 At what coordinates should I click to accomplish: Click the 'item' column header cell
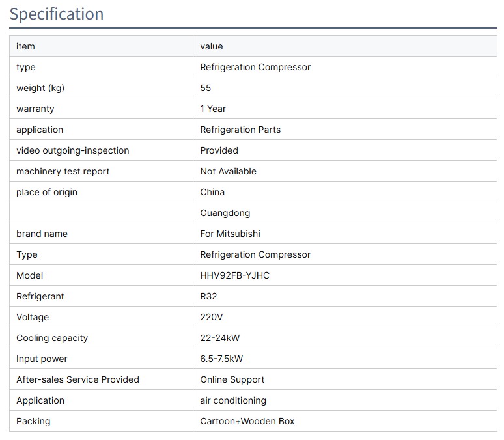(26, 46)
